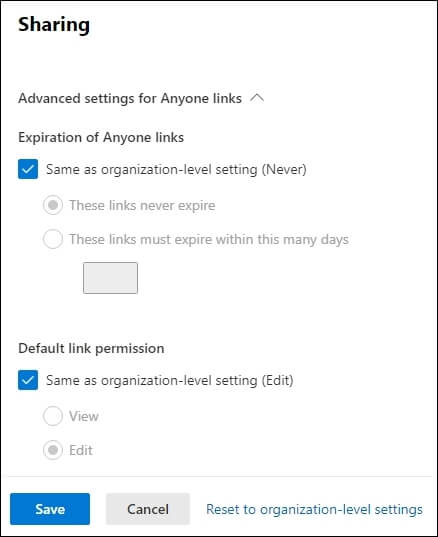438x537 pixels.
Task: Open 'Reset to organization-level settings' link
Action: (314, 509)
